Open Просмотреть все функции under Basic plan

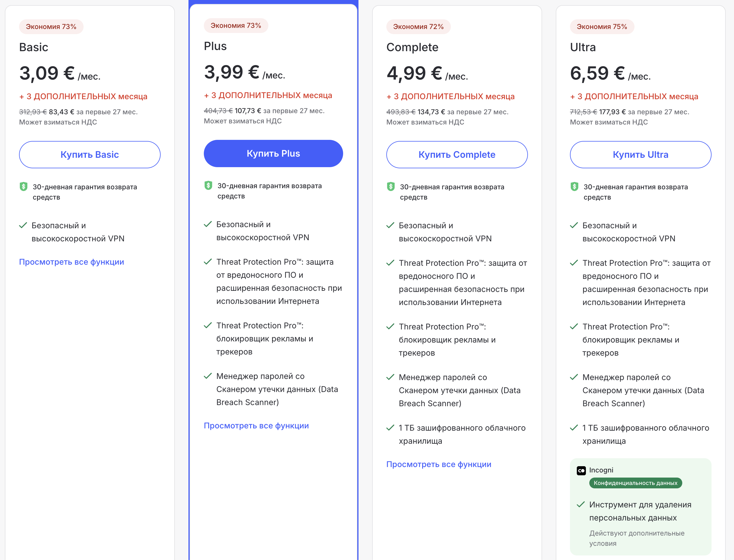[x=71, y=262]
